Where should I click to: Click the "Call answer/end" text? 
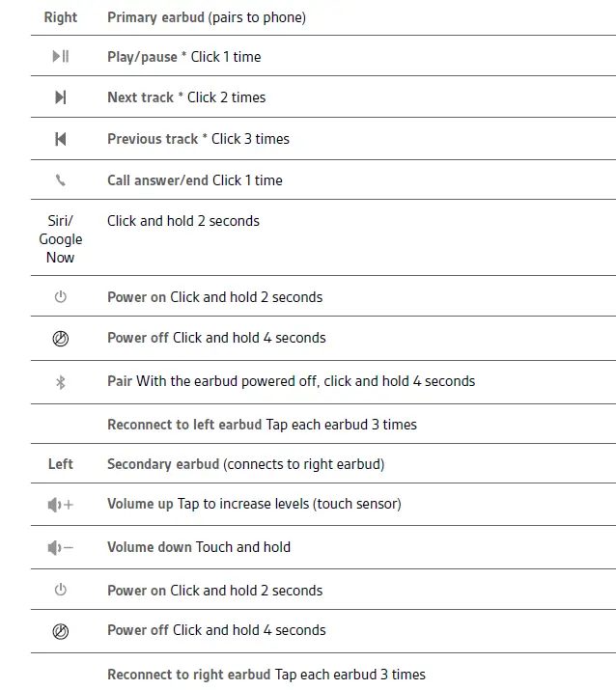coord(157,180)
